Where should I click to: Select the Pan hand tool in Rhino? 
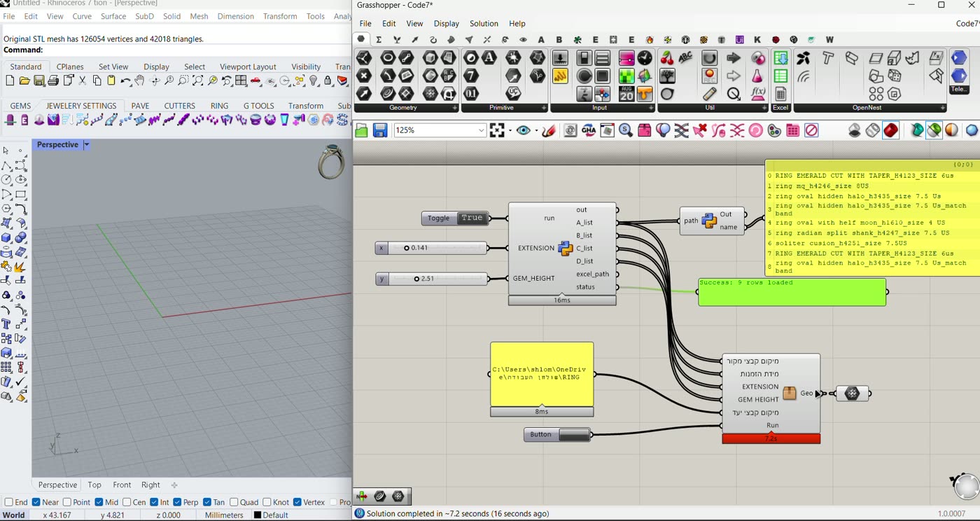point(140,81)
